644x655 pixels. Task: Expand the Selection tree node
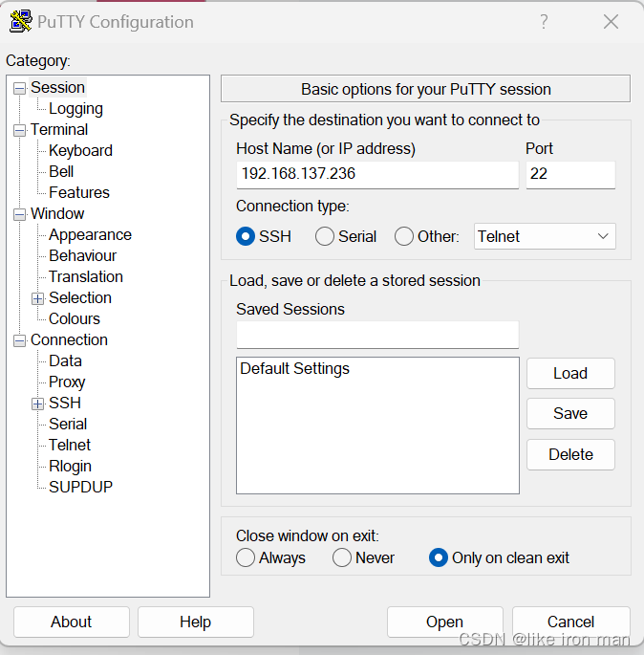pos(38,298)
